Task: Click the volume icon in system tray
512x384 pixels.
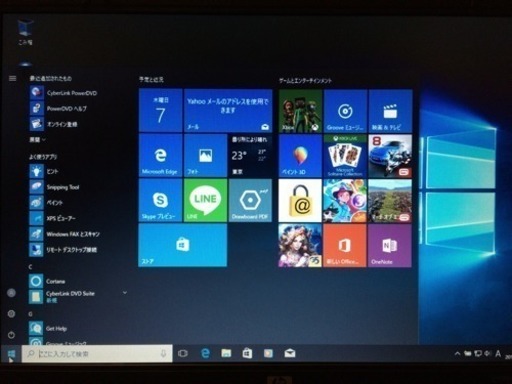Action: [x=487, y=354]
